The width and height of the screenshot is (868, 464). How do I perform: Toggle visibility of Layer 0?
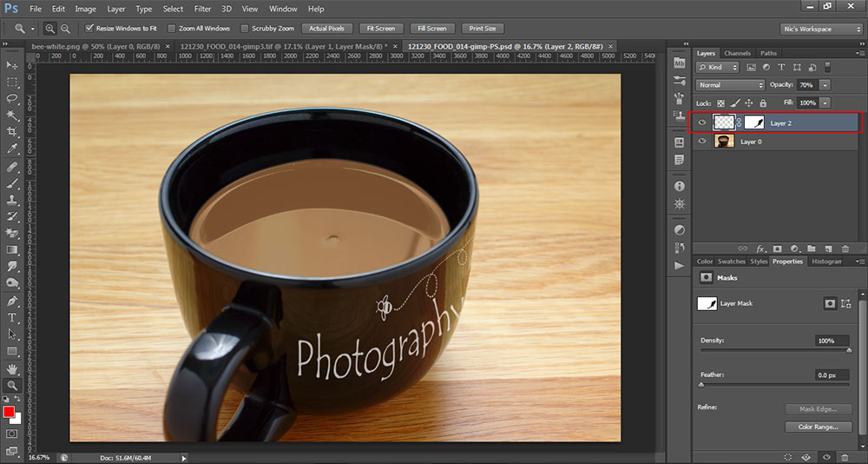tap(702, 141)
